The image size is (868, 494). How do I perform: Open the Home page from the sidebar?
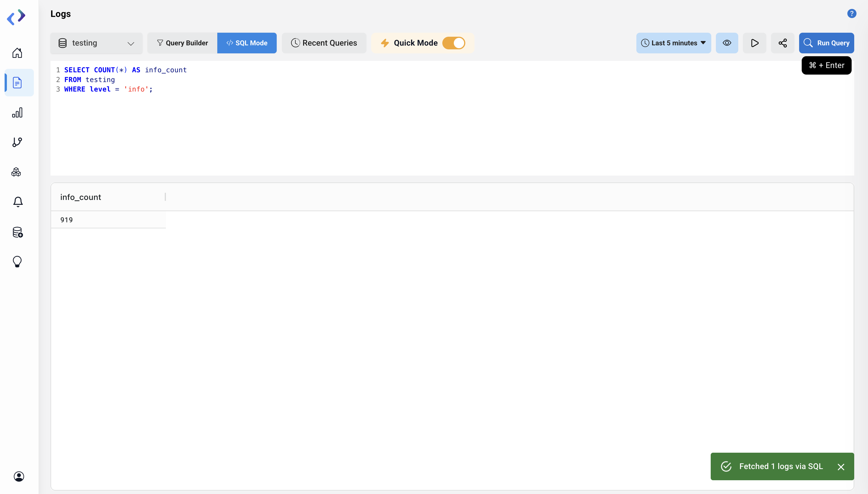click(x=17, y=52)
